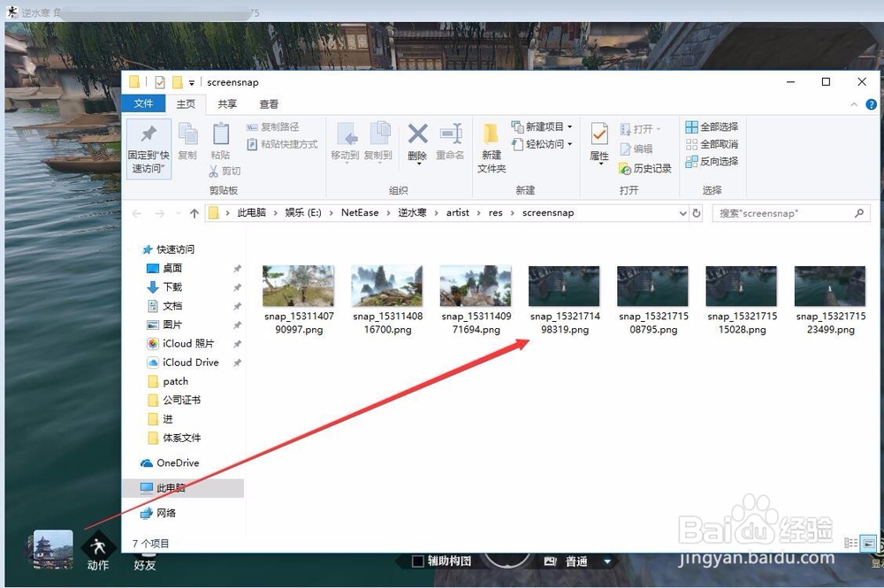This screenshot has width=884, height=588.
Task: Expand the path chevron after NetEase
Action: (388, 213)
